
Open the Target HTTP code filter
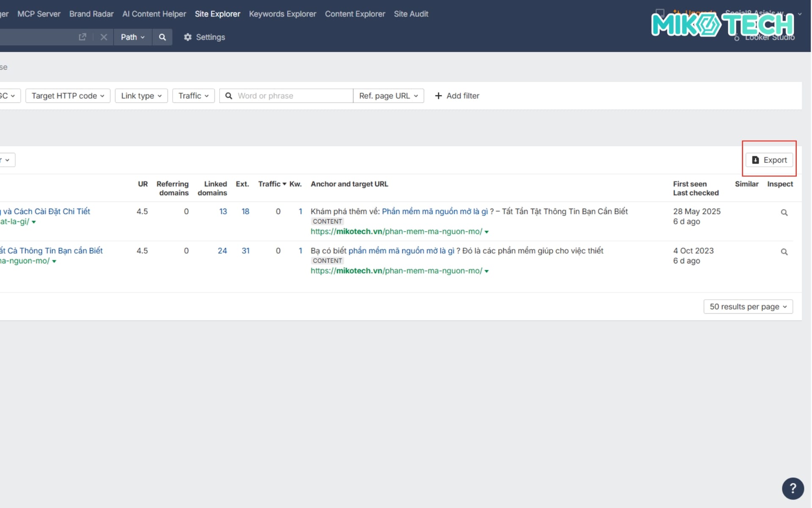tap(67, 96)
